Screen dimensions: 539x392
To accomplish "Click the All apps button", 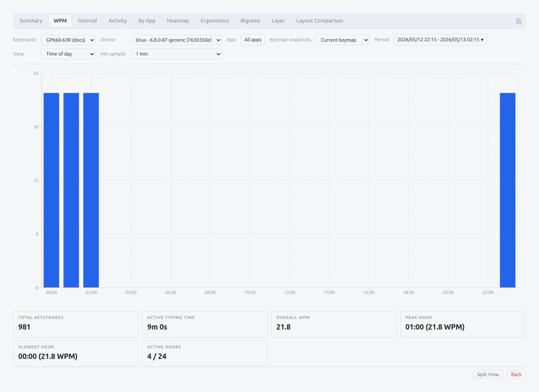I will click(253, 40).
